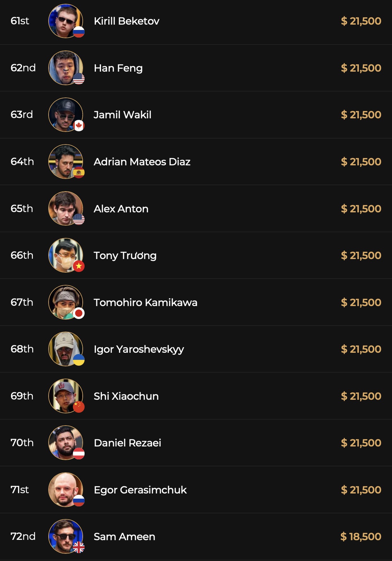Image resolution: width=392 pixels, height=561 pixels.
Task: Select Jamil Wakil's $21,500 payout
Action: (x=361, y=115)
